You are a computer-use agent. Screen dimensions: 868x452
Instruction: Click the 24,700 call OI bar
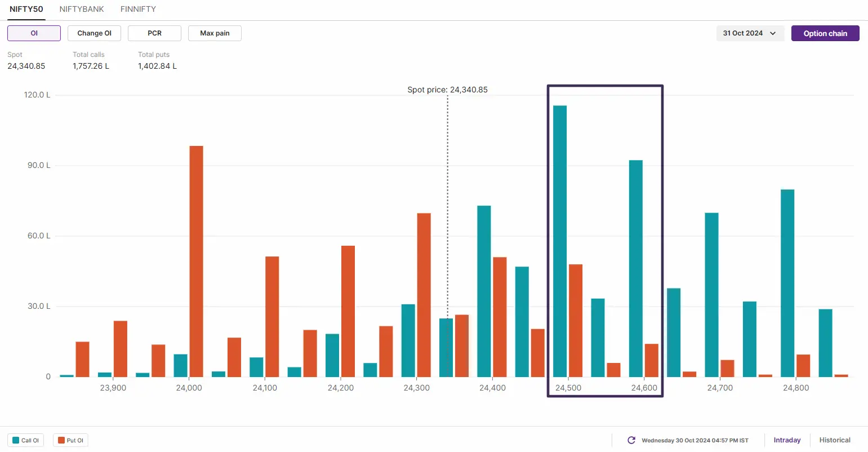click(711, 295)
